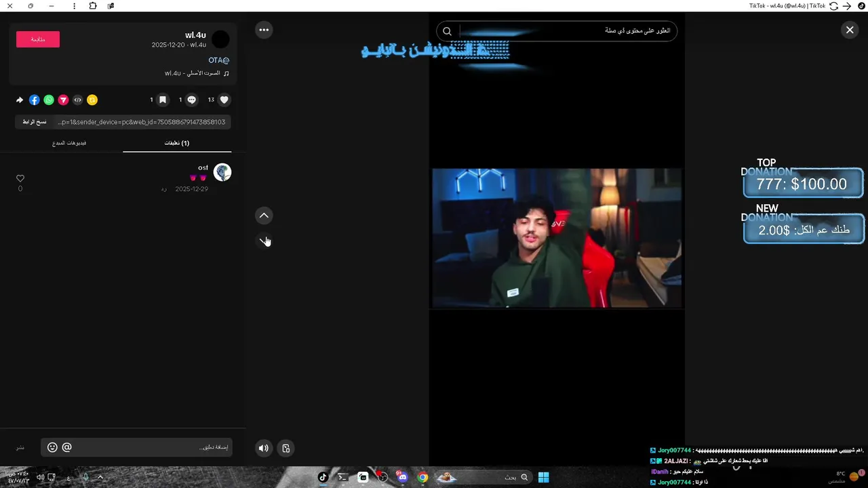Share the video to WhatsApp

(49, 100)
